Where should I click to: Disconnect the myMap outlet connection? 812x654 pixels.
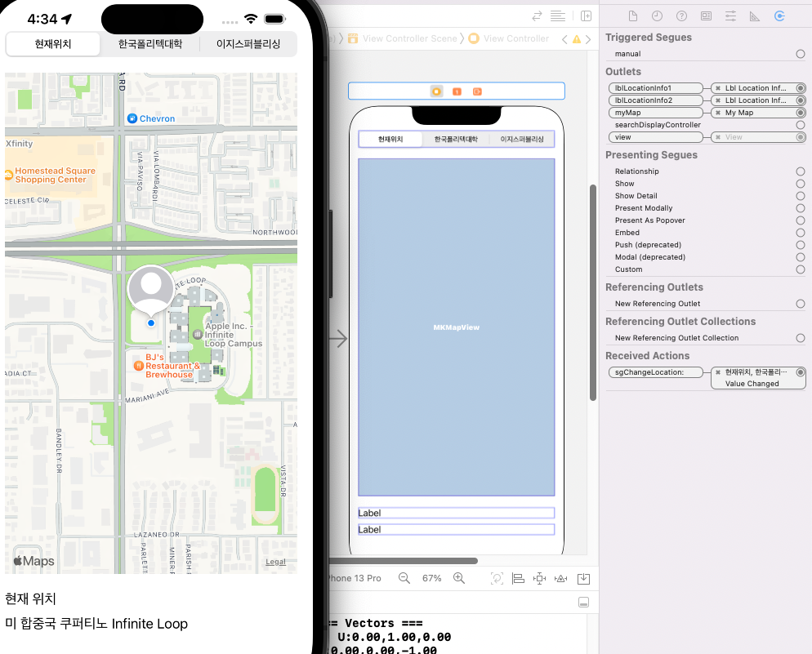pyautogui.click(x=718, y=113)
